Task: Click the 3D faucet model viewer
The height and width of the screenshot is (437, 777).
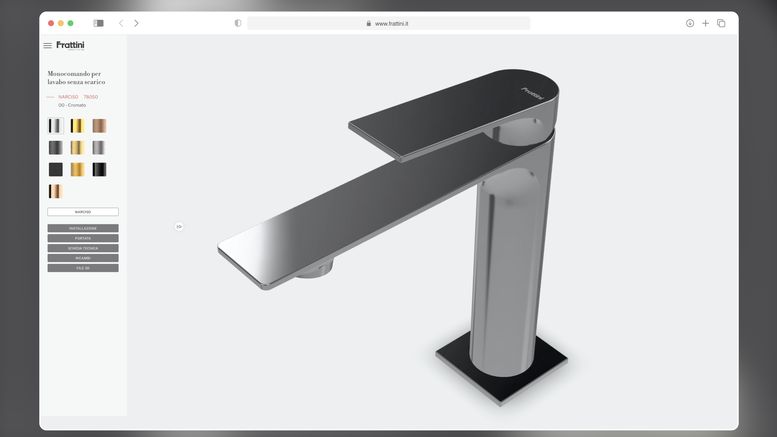Action: 391,238
